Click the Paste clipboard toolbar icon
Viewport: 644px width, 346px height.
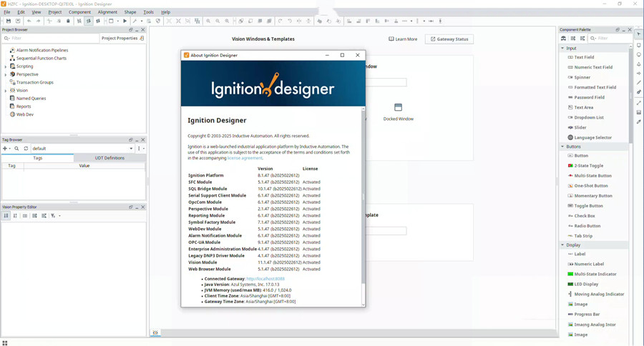pyautogui.click(x=68, y=21)
